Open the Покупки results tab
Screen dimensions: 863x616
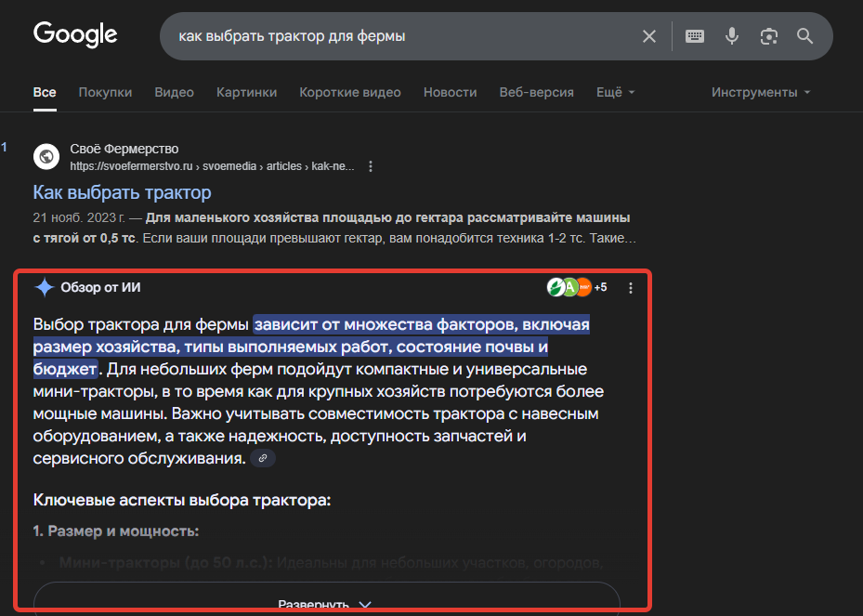pyautogui.click(x=105, y=92)
